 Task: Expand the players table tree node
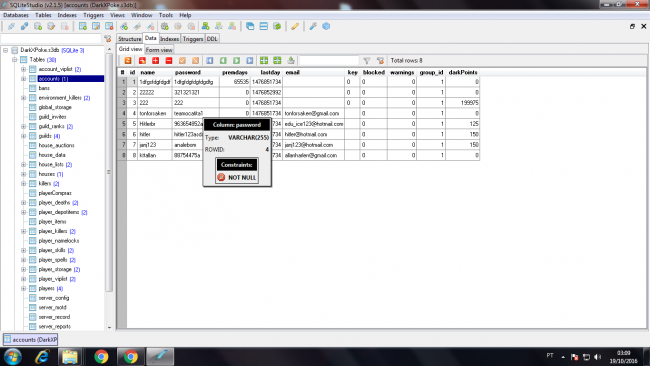[24, 288]
